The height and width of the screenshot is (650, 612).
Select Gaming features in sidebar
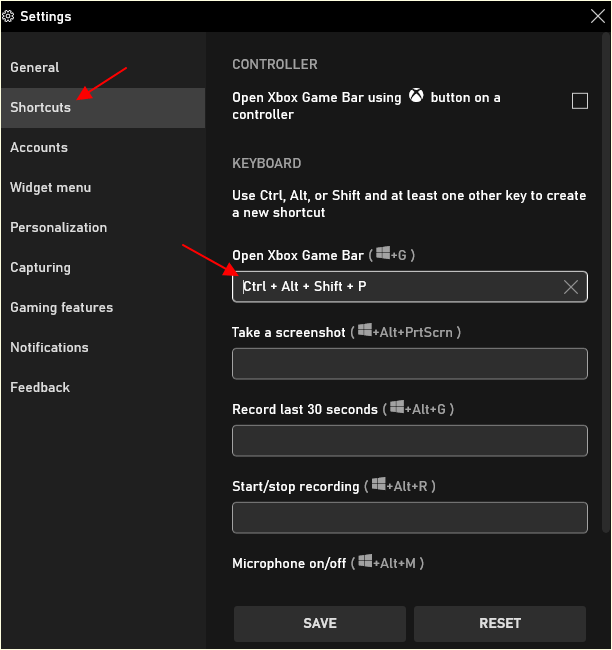click(103, 307)
